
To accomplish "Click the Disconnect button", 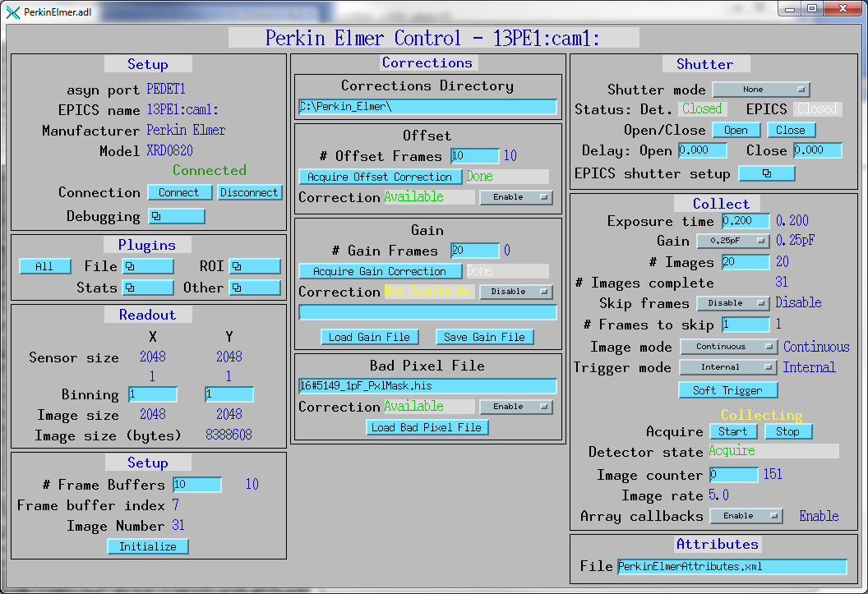I will click(250, 192).
